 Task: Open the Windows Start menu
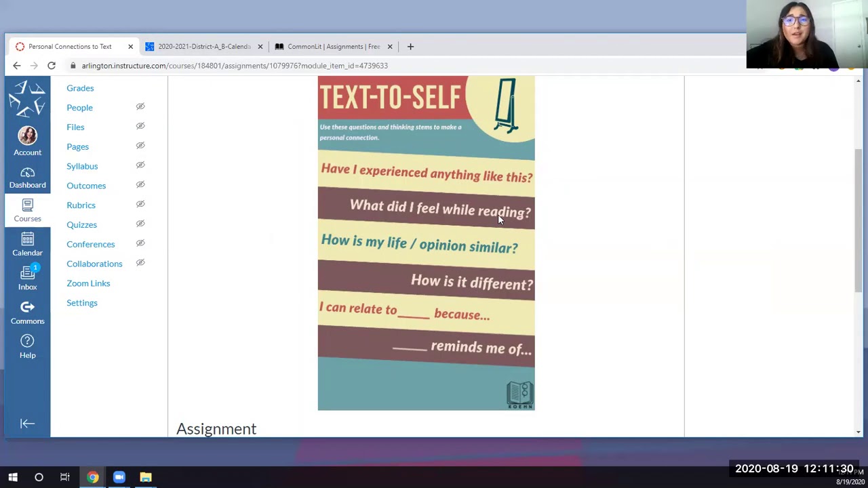(13, 477)
